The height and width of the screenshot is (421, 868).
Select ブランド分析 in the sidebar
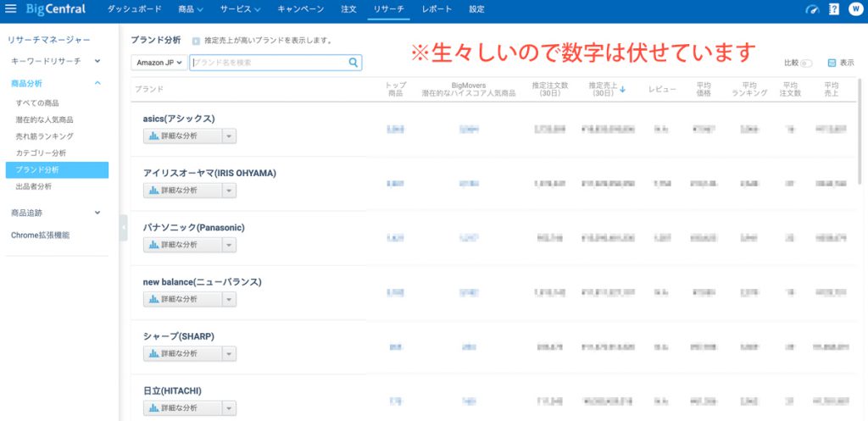[x=57, y=169]
